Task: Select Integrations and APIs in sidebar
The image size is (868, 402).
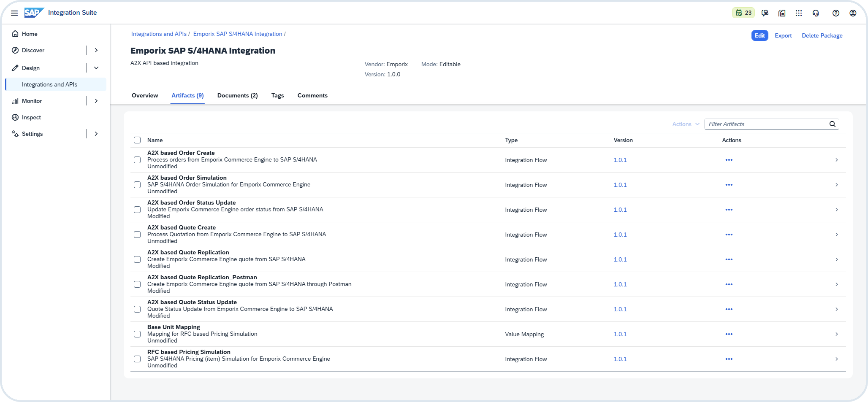Action: coord(56,84)
